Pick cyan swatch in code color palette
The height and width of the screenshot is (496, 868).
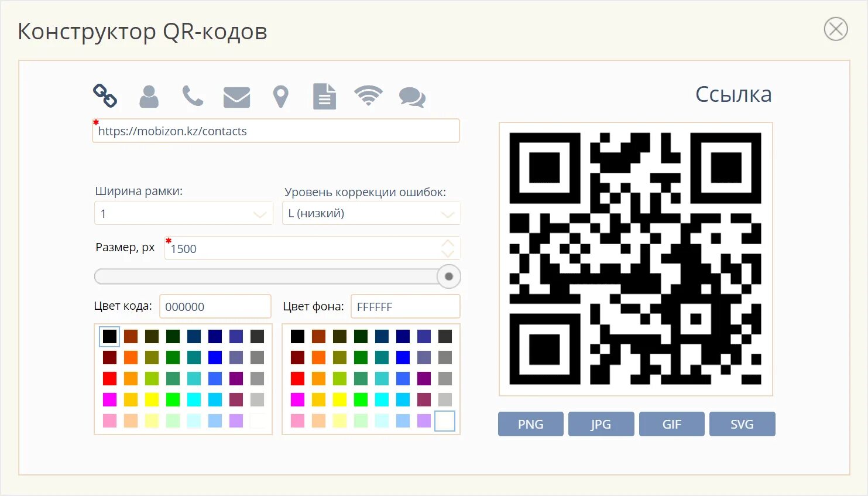(194, 399)
